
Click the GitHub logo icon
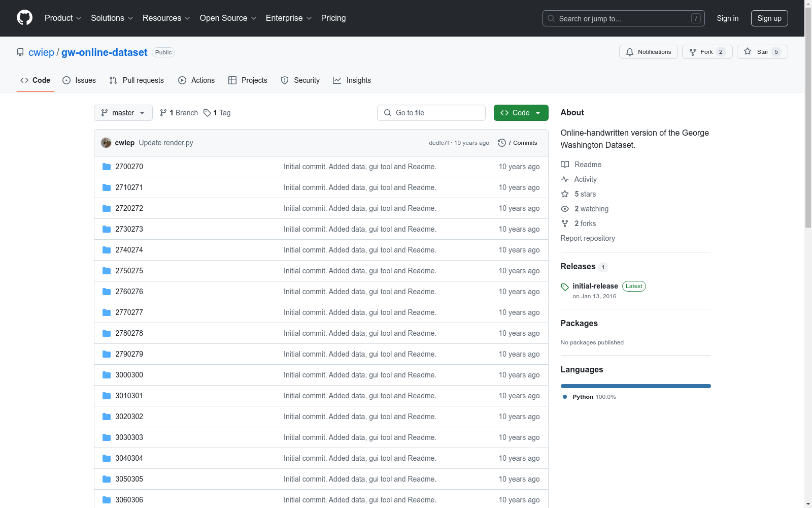(x=24, y=18)
